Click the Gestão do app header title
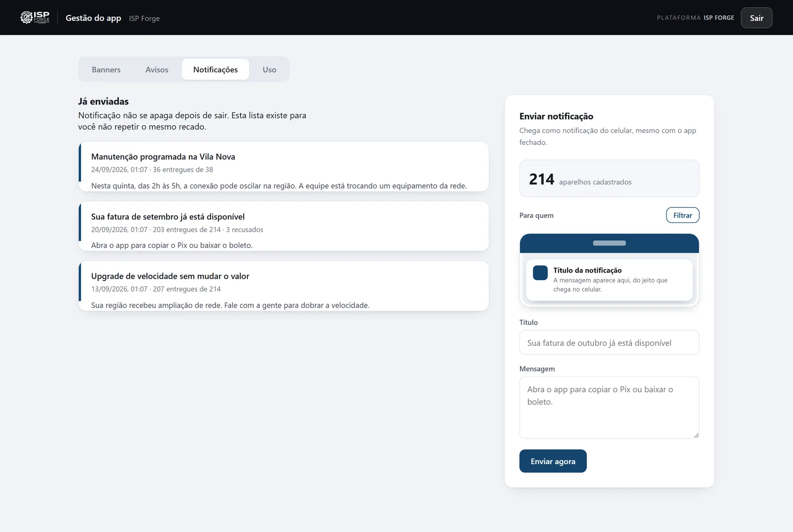793x532 pixels. (x=93, y=18)
